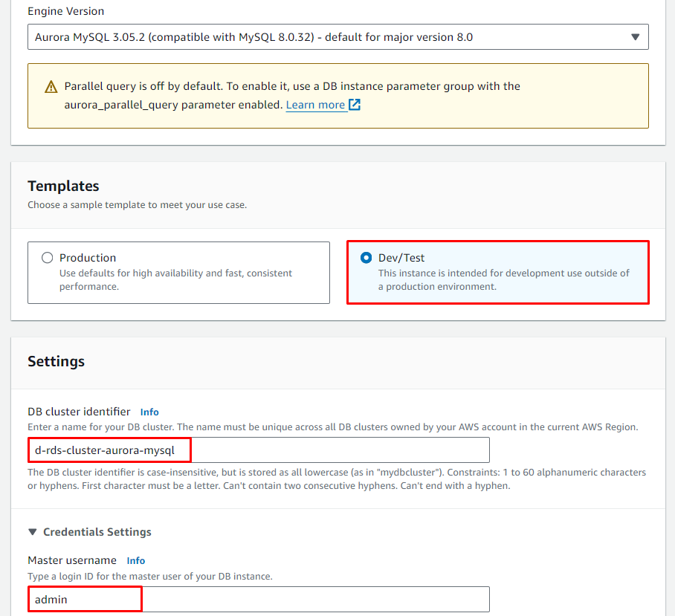Click the Templates section heading
Image resolution: width=675 pixels, height=616 pixels.
pyautogui.click(x=63, y=186)
